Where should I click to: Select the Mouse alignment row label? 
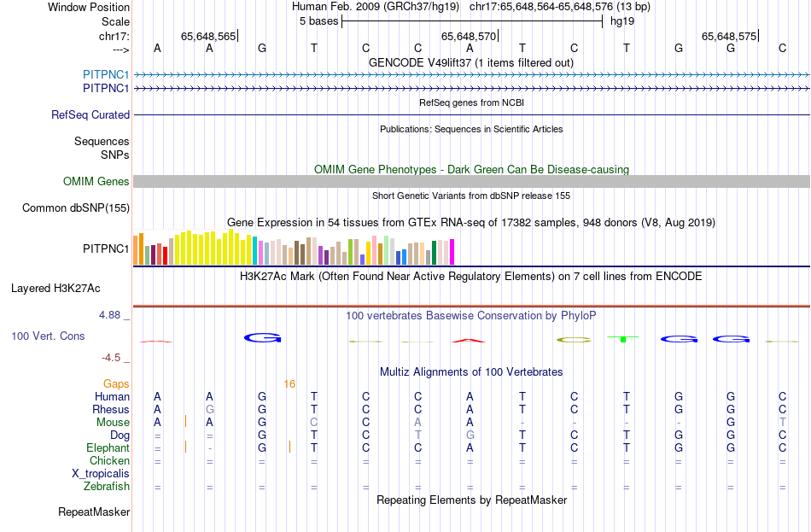coord(113,423)
